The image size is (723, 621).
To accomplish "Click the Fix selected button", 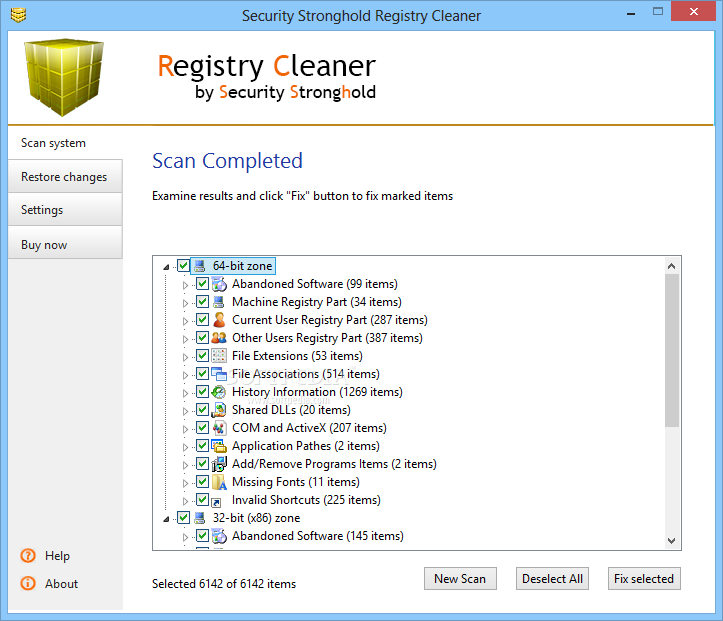I will point(644,579).
